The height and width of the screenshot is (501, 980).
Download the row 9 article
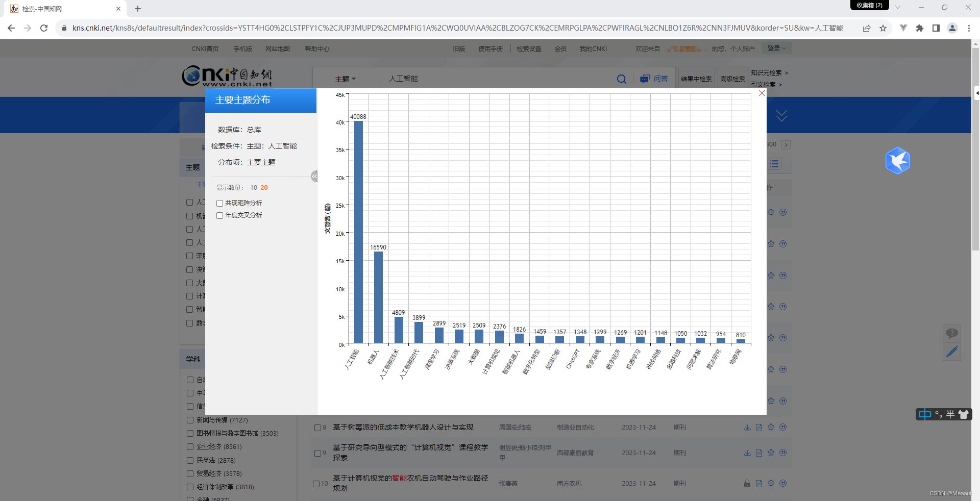click(747, 453)
